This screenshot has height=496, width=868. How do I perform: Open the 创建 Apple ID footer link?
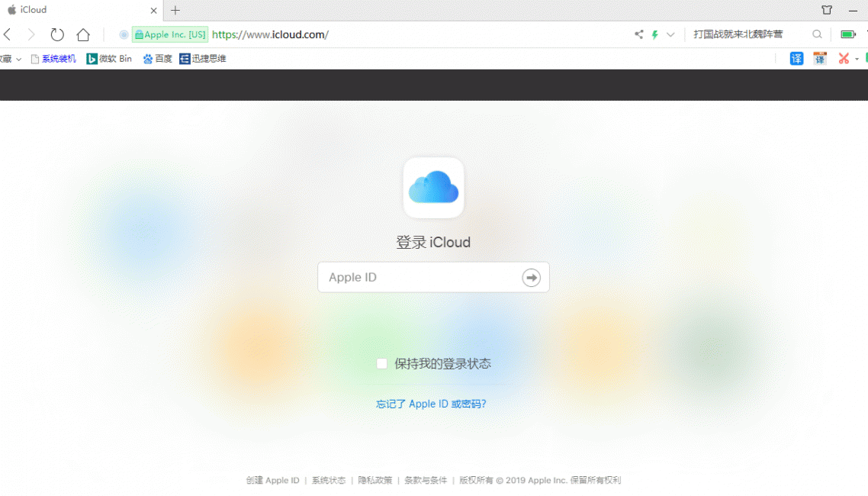(272, 481)
